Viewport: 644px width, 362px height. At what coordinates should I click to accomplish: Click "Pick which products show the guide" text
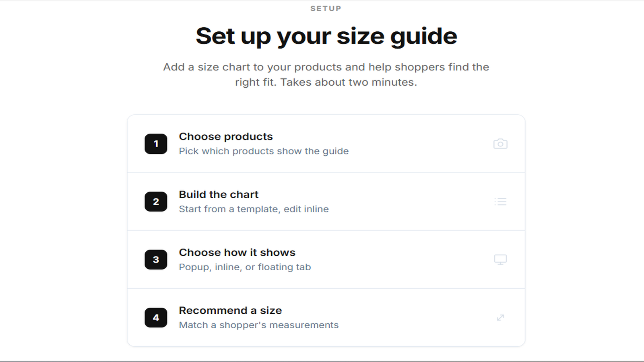264,151
